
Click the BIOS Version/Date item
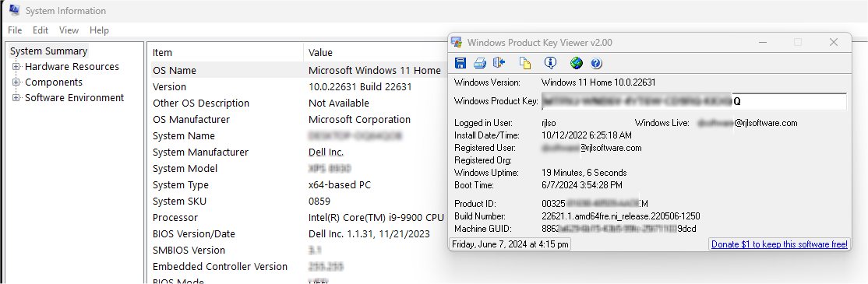194,233
